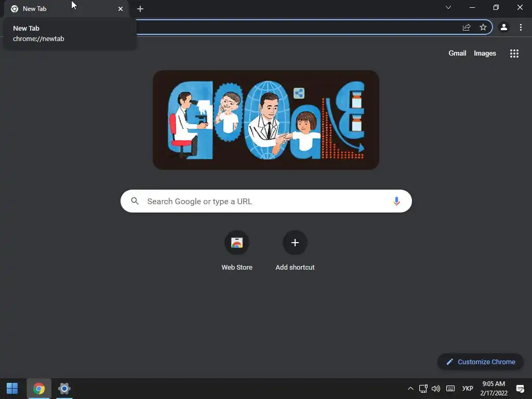Select the New Tab tab
This screenshot has height=399, width=532.
point(66,9)
